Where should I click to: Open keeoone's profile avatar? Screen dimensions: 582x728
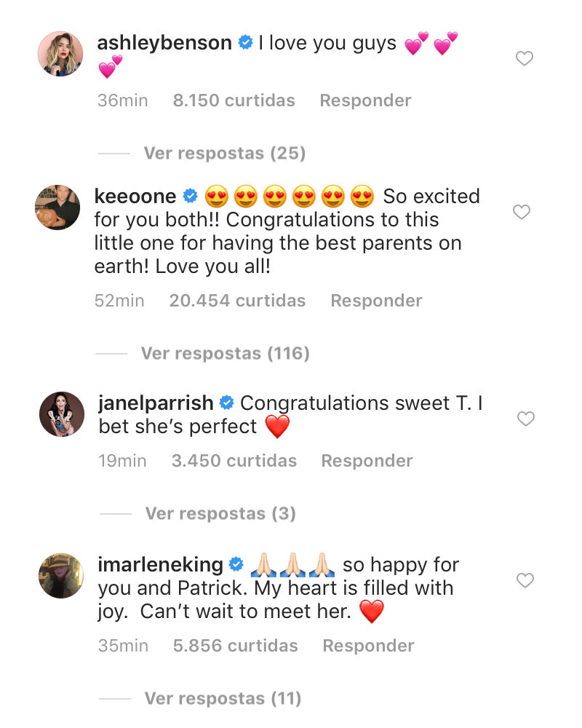[57, 207]
